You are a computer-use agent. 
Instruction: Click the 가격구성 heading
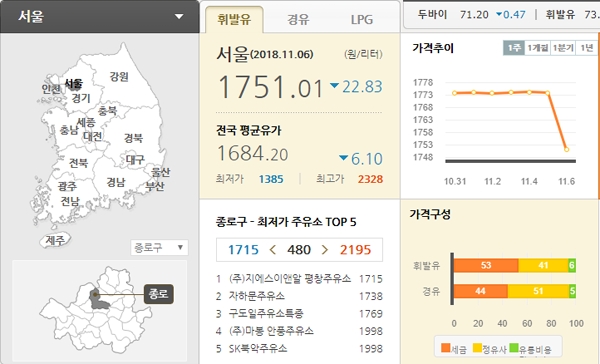point(430,214)
